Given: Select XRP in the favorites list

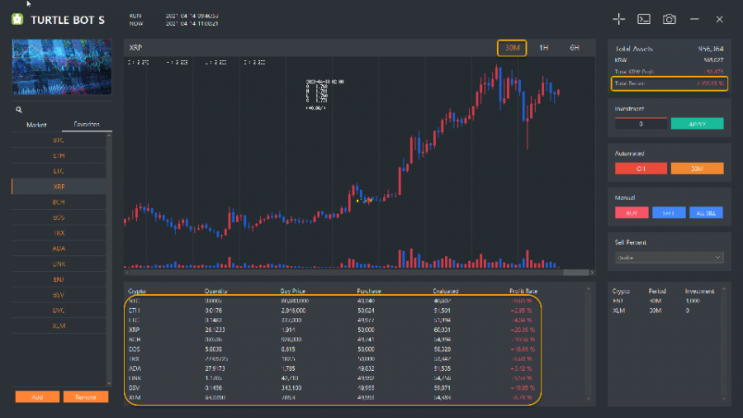Looking at the screenshot, I should pyautogui.click(x=59, y=187).
